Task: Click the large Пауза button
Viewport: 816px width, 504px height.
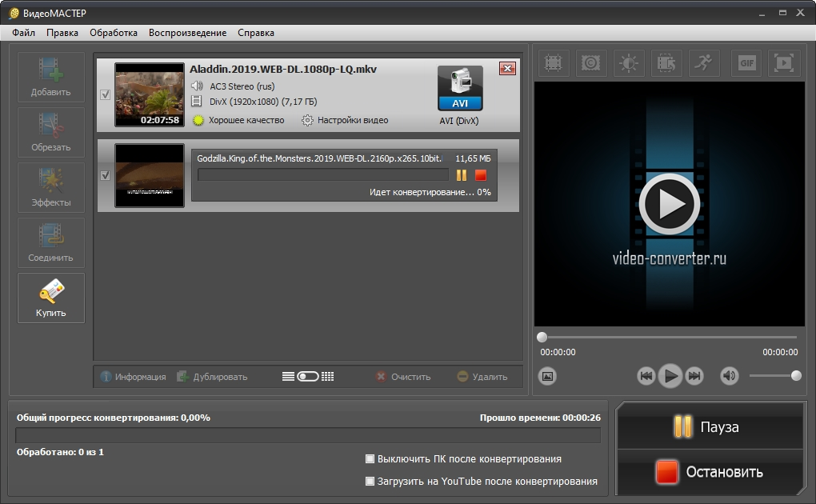Action: [710, 426]
